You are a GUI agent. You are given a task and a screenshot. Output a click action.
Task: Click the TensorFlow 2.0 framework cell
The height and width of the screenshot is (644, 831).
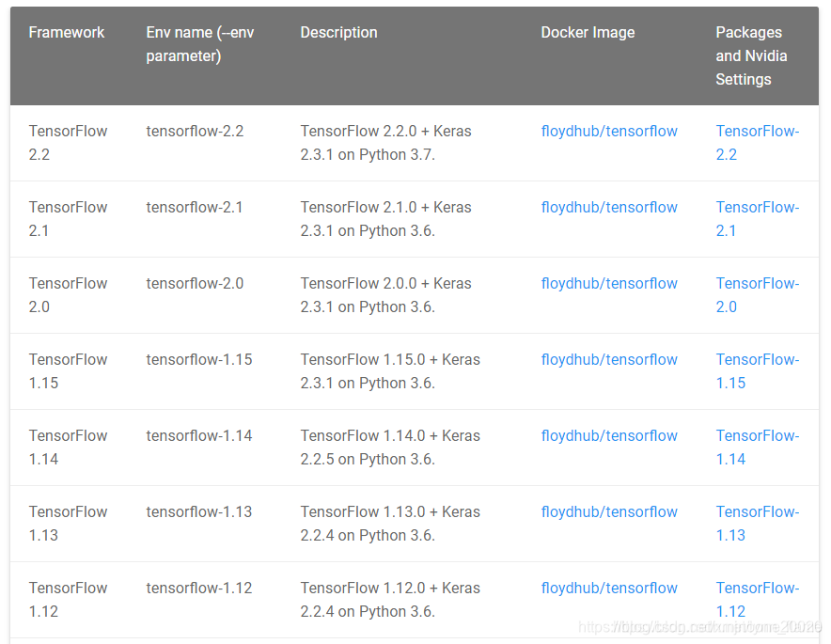[68, 295]
